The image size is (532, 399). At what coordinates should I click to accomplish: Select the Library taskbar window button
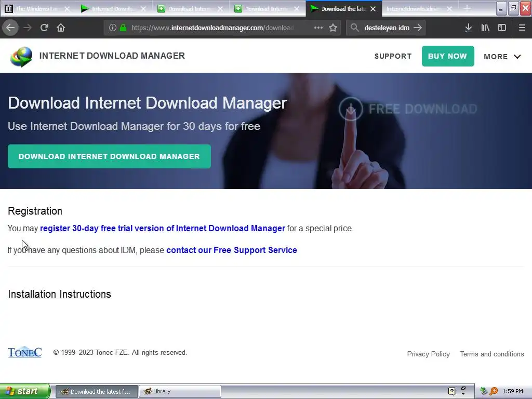point(180,391)
